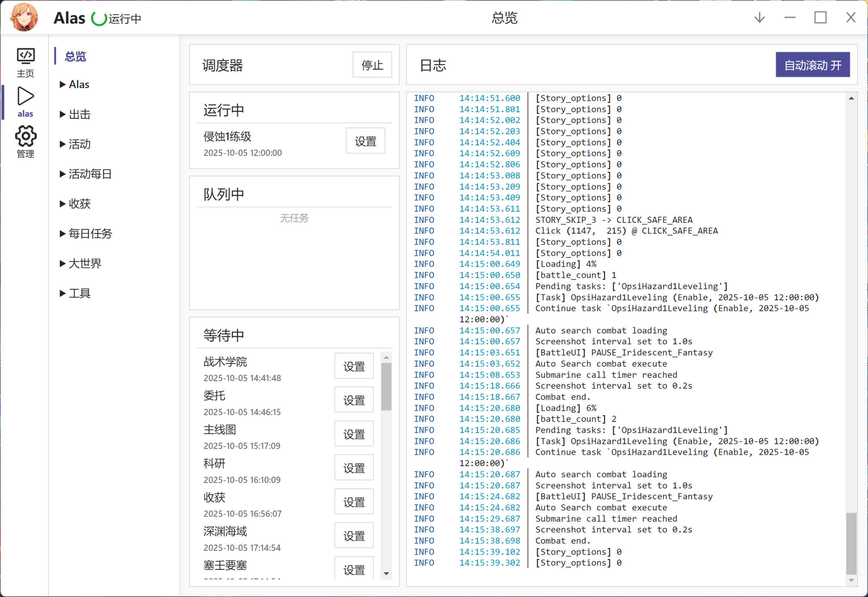Stop the scheduler with 停止 button
The height and width of the screenshot is (597, 868).
pyautogui.click(x=372, y=65)
